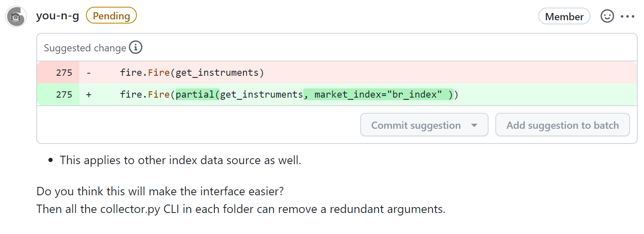Click the you-n-g user avatar
This screenshot has height=234, width=644.
pyautogui.click(x=16, y=17)
